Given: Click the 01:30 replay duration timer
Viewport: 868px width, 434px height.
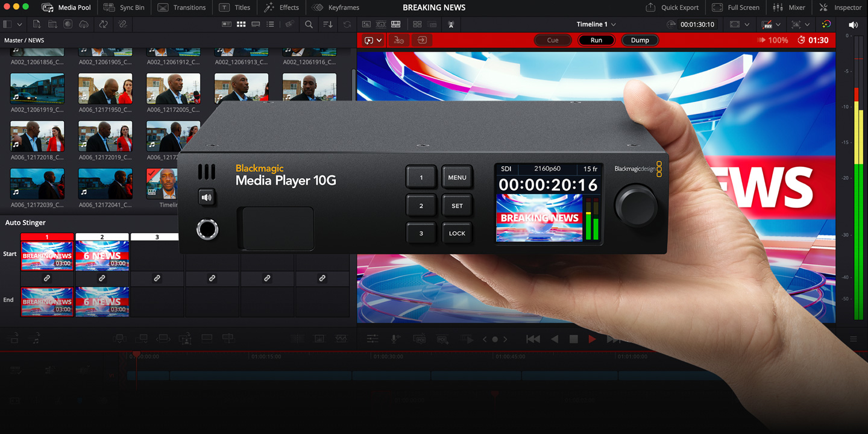Looking at the screenshot, I should click(813, 40).
